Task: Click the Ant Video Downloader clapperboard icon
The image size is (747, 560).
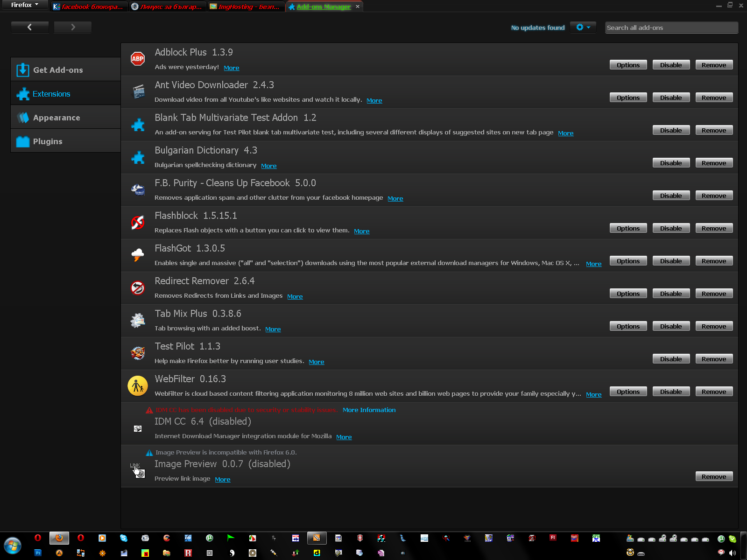Action: pyautogui.click(x=138, y=91)
